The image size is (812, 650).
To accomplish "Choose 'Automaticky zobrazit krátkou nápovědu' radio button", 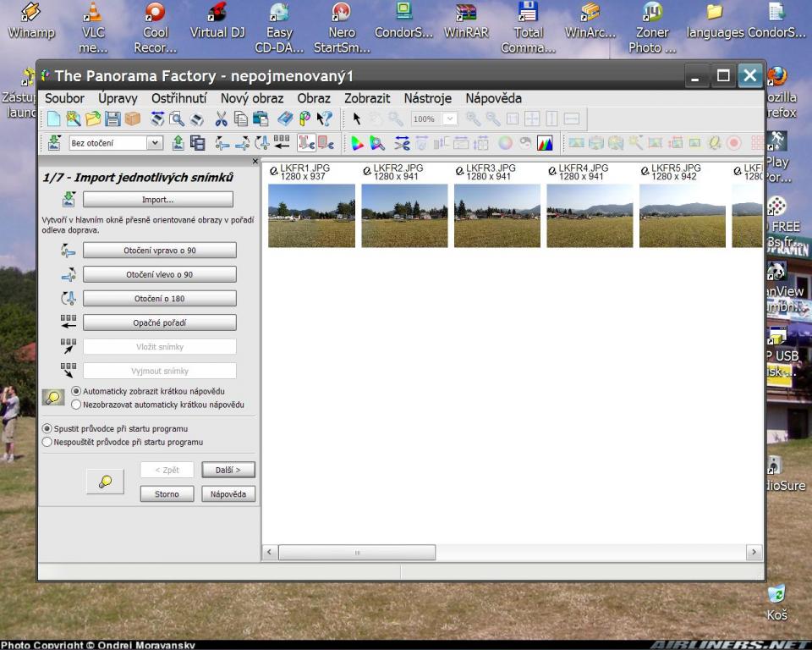I will point(77,391).
